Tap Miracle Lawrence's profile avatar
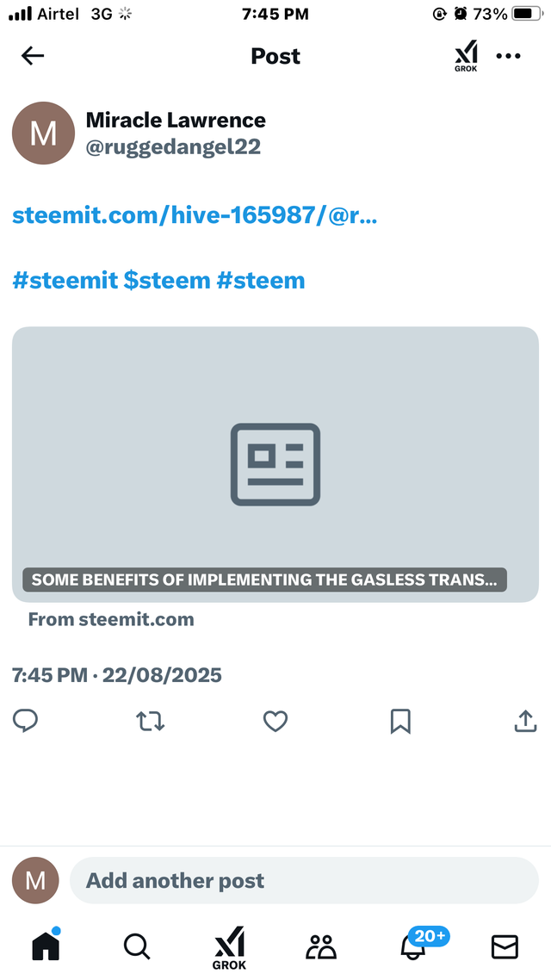The width and height of the screenshot is (551, 980). 44,133
